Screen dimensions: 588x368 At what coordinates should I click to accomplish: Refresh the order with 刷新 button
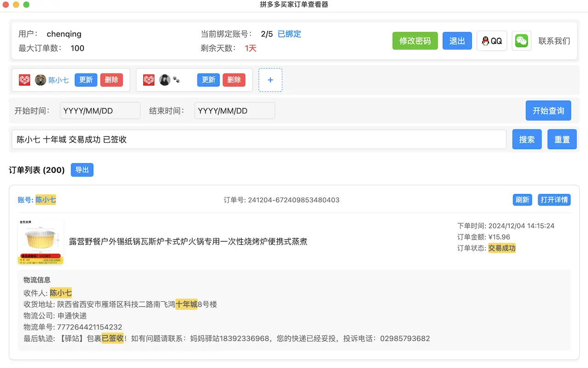pos(522,200)
